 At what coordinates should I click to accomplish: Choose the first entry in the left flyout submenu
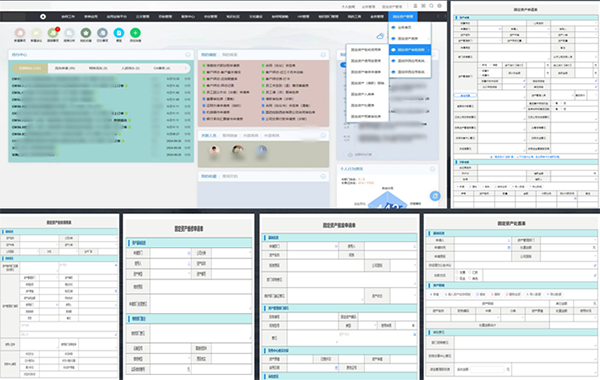point(367,50)
